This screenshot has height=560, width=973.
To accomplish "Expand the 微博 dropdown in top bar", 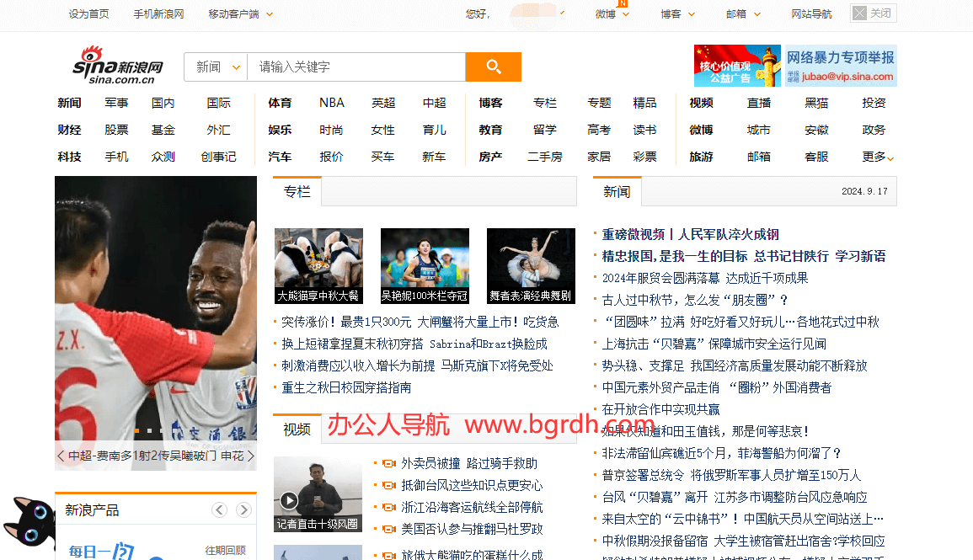I will point(612,13).
